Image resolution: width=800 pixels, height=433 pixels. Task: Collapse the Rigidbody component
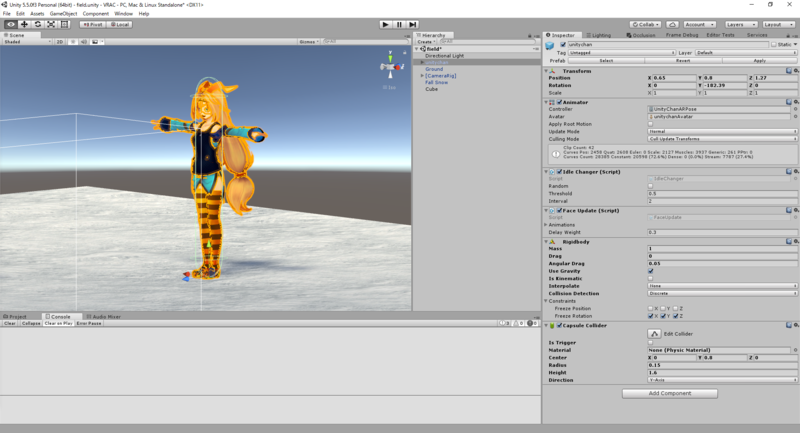coord(546,242)
